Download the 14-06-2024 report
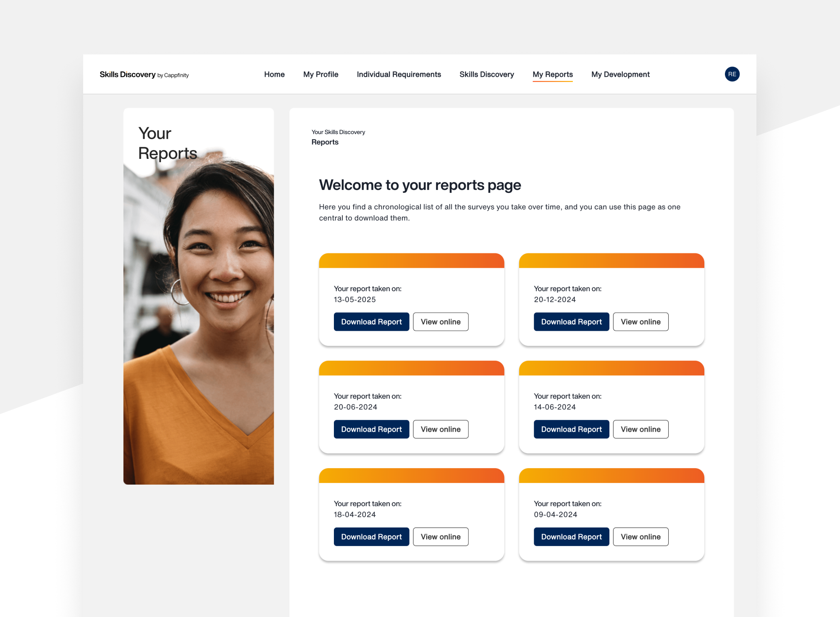The height and width of the screenshot is (617, 840). point(571,429)
